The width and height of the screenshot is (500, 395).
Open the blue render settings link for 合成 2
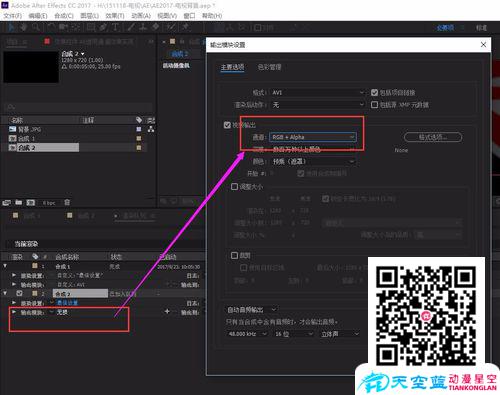(x=67, y=303)
